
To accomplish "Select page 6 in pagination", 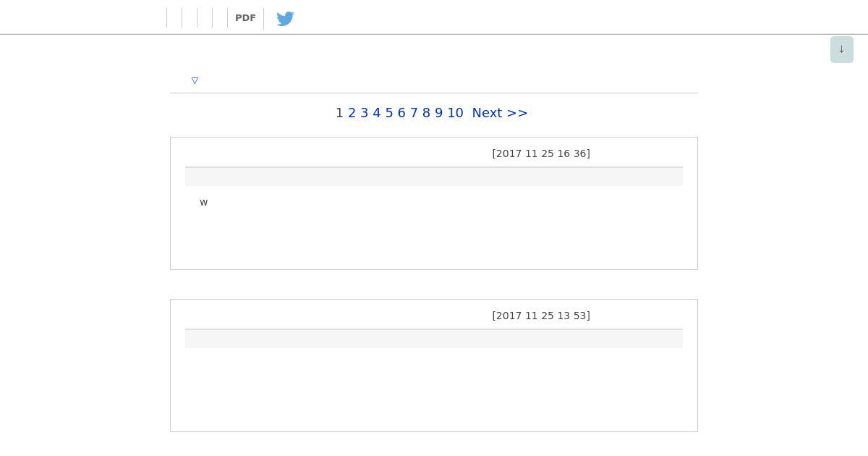I will [x=401, y=113].
